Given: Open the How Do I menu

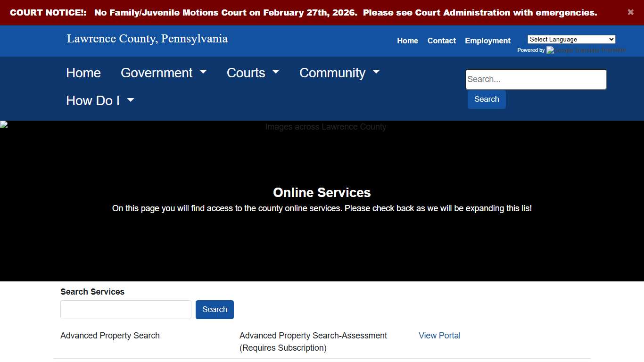Looking at the screenshot, I should pyautogui.click(x=100, y=100).
